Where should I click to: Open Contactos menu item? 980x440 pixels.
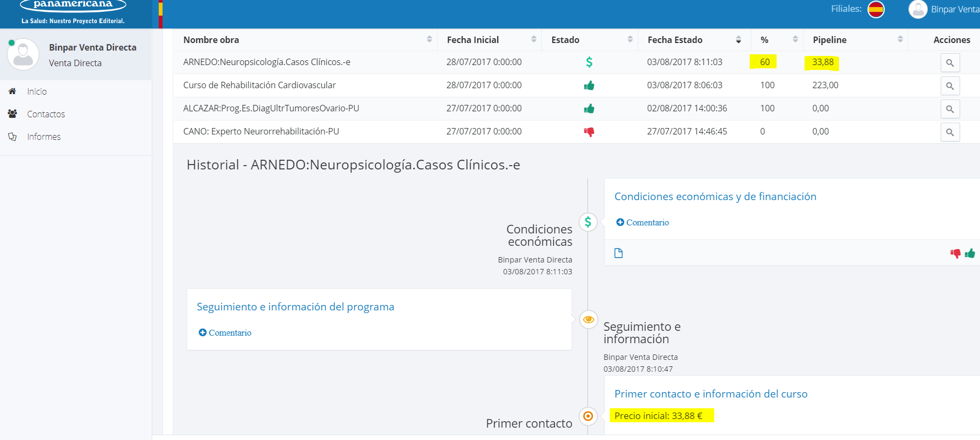[46, 114]
